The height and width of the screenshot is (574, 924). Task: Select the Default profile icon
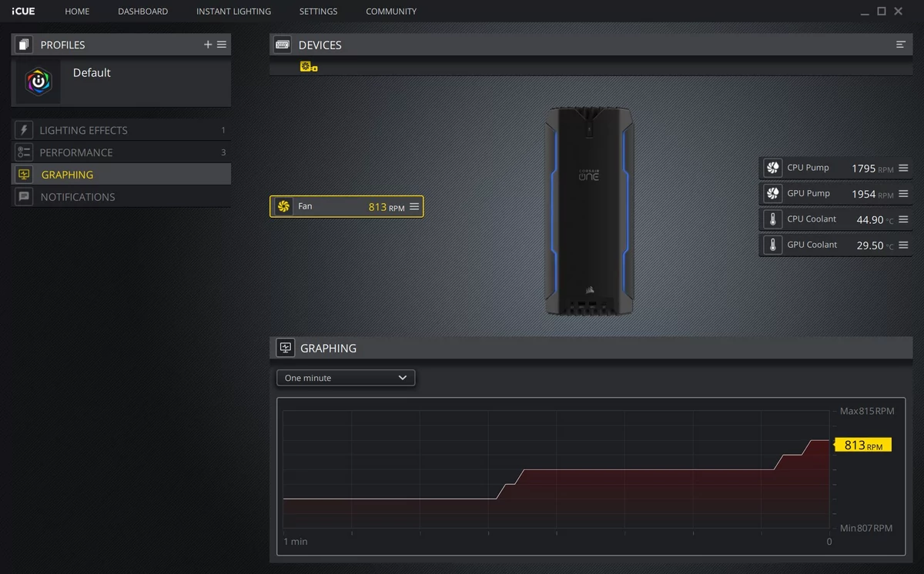[38, 82]
